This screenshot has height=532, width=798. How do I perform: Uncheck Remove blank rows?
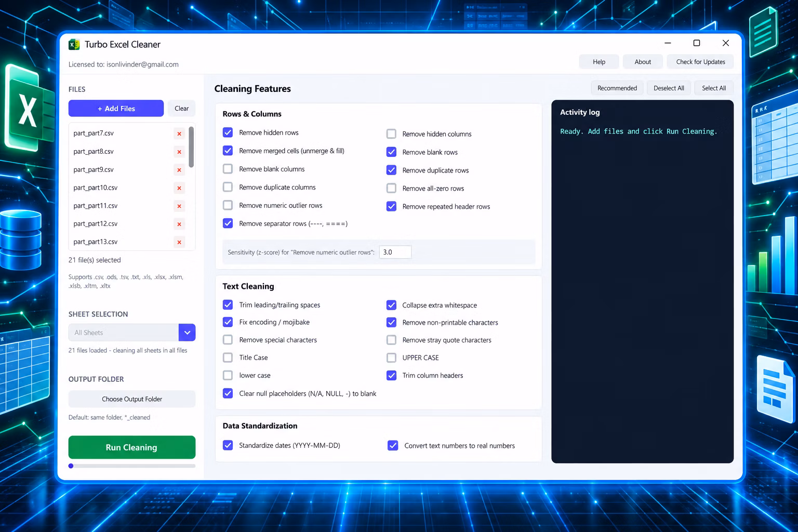pyautogui.click(x=391, y=152)
